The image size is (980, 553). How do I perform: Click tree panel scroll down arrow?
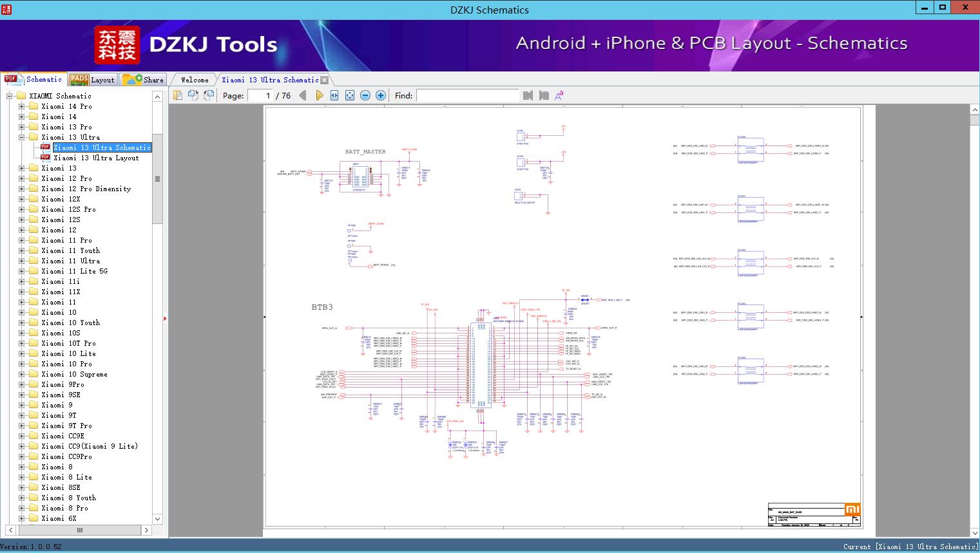157,519
